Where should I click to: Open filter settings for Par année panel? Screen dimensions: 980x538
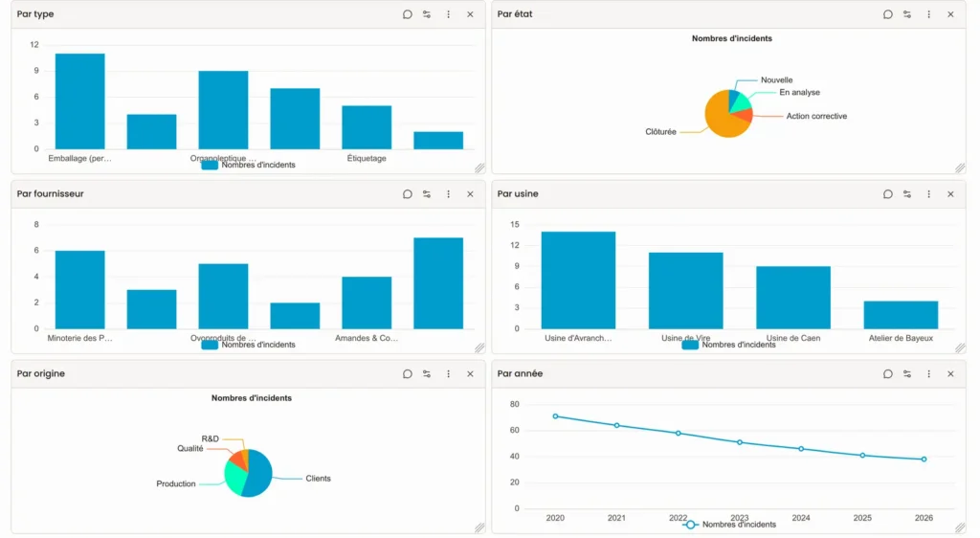(x=907, y=373)
